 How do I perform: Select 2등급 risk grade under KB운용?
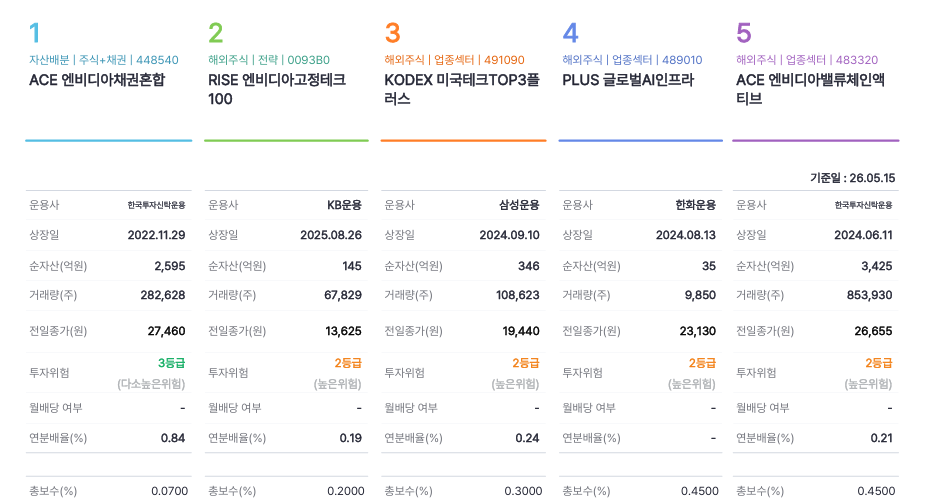tap(347, 363)
